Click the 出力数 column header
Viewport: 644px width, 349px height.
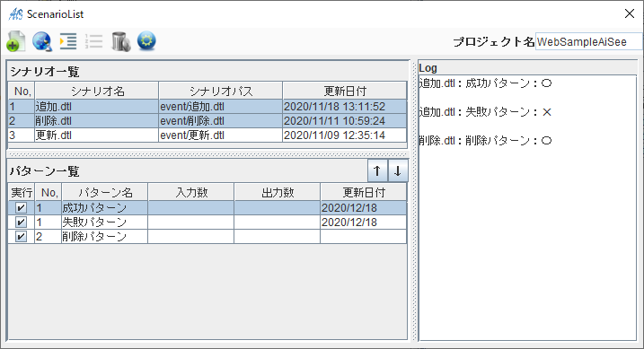(278, 192)
